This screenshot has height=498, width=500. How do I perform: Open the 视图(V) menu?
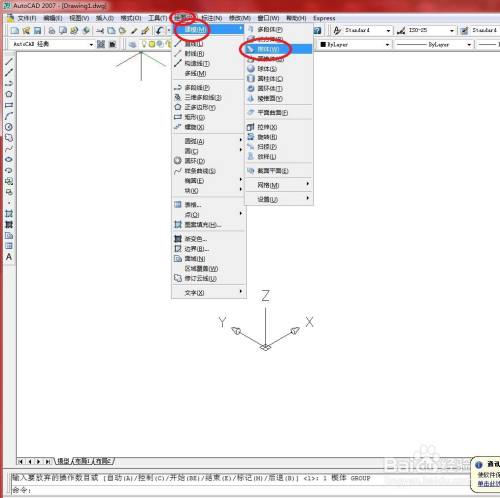tap(79, 18)
